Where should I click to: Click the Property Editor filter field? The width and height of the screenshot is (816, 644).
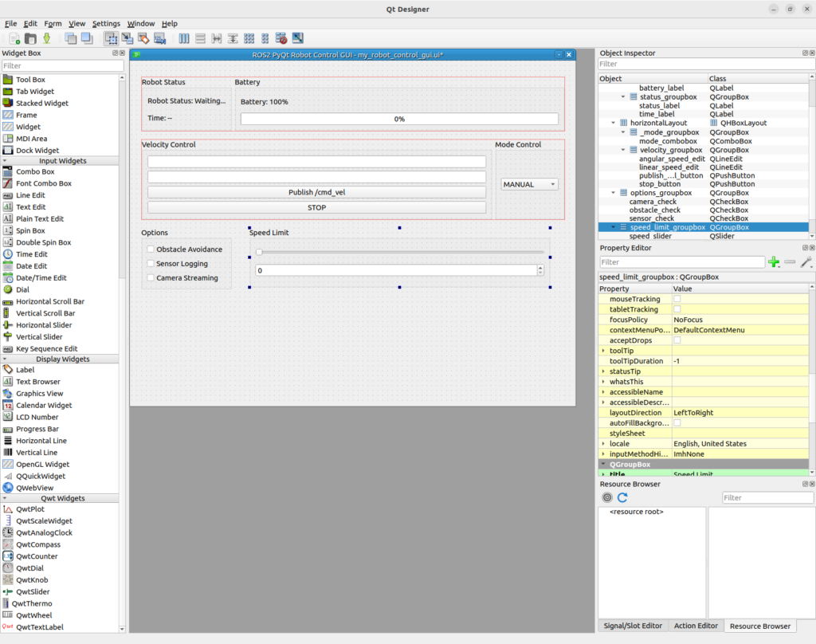pyautogui.click(x=682, y=262)
